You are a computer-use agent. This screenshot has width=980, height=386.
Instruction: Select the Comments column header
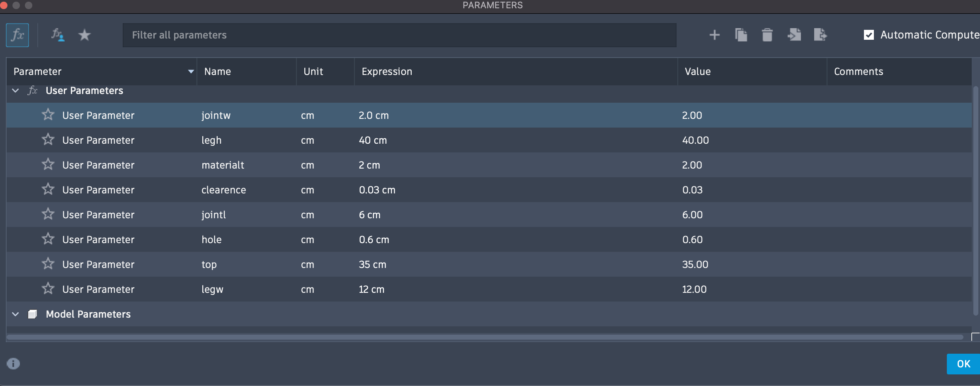click(859, 71)
